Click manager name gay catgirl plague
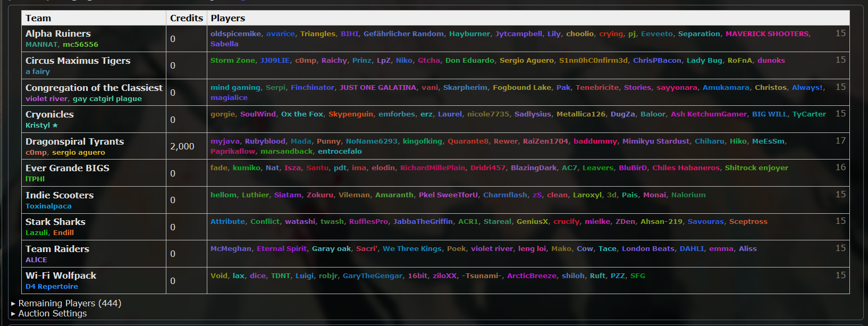 click(x=107, y=98)
